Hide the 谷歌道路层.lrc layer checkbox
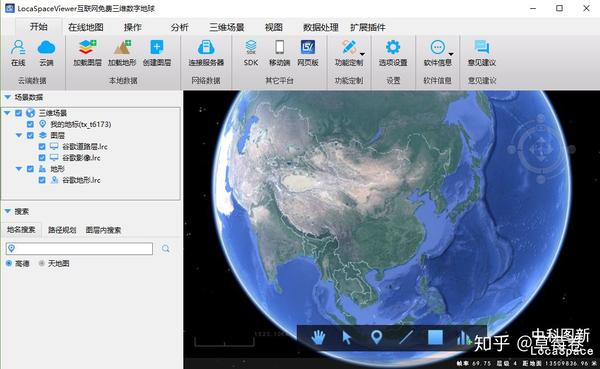The image size is (600, 369). (x=42, y=147)
